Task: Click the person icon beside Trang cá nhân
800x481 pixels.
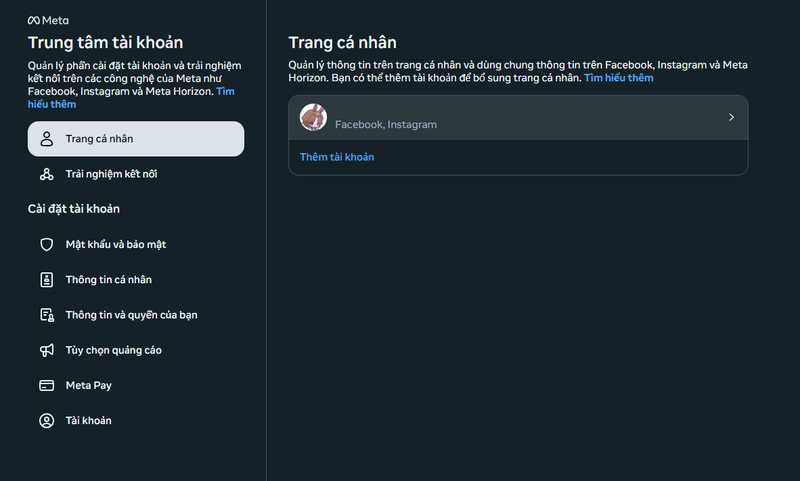Action: [46, 139]
